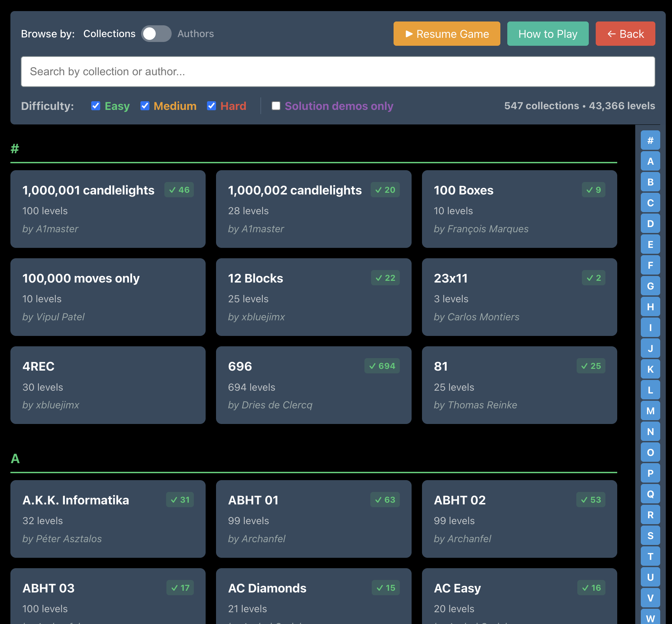Toggle Browse by Collections/Authors switch
Viewport: 672px width, 624px height.
156,34
